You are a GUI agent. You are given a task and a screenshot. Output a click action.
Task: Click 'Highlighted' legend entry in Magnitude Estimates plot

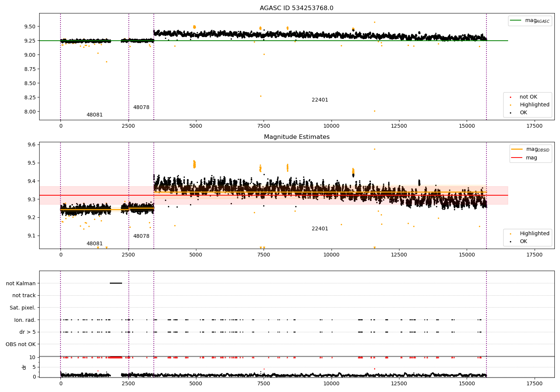click(x=535, y=234)
